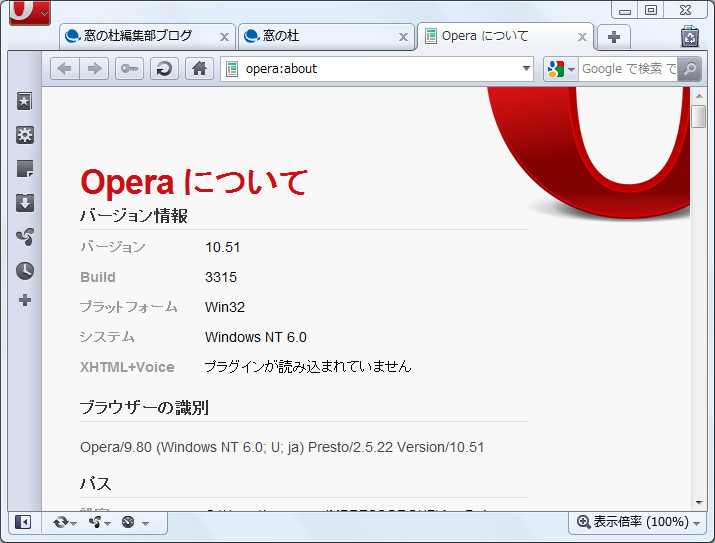Open the Opera Link sync status menu

(x=64, y=522)
